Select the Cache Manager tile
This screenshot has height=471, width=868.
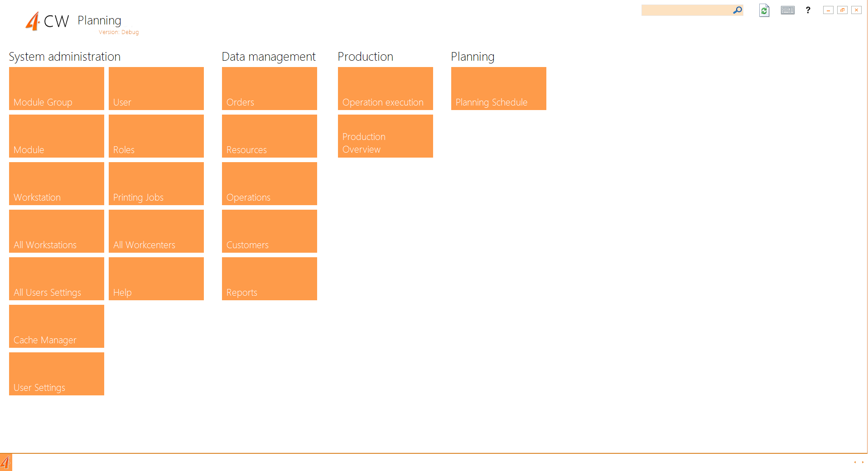pyautogui.click(x=57, y=327)
